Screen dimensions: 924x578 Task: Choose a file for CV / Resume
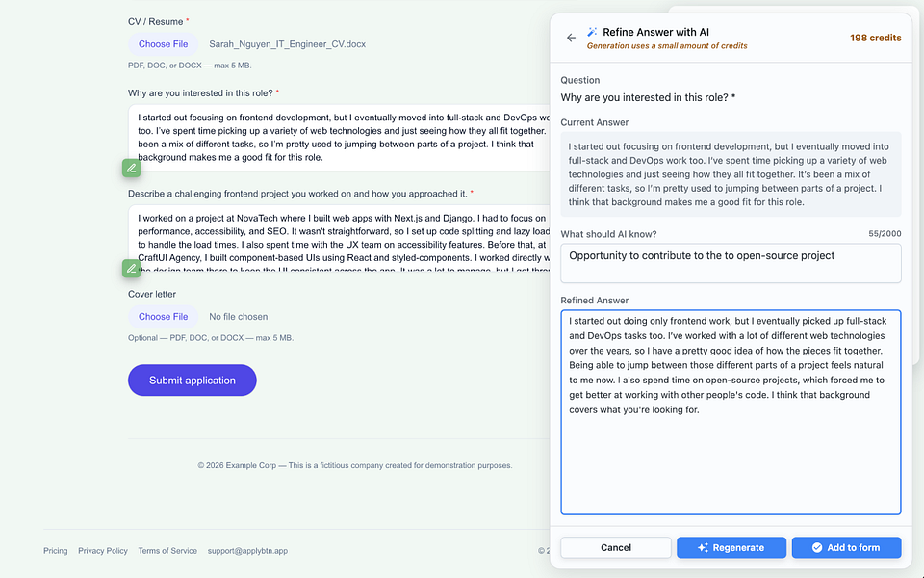point(164,44)
